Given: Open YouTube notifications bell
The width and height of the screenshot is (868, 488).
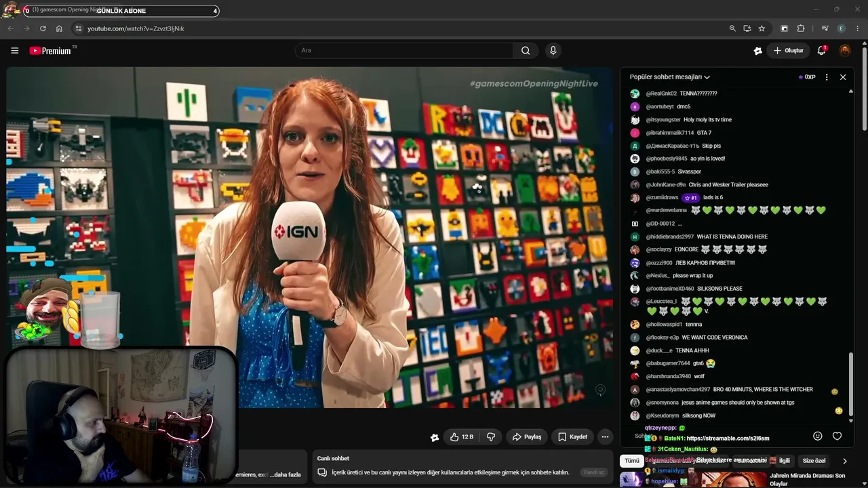Looking at the screenshot, I should point(822,50).
